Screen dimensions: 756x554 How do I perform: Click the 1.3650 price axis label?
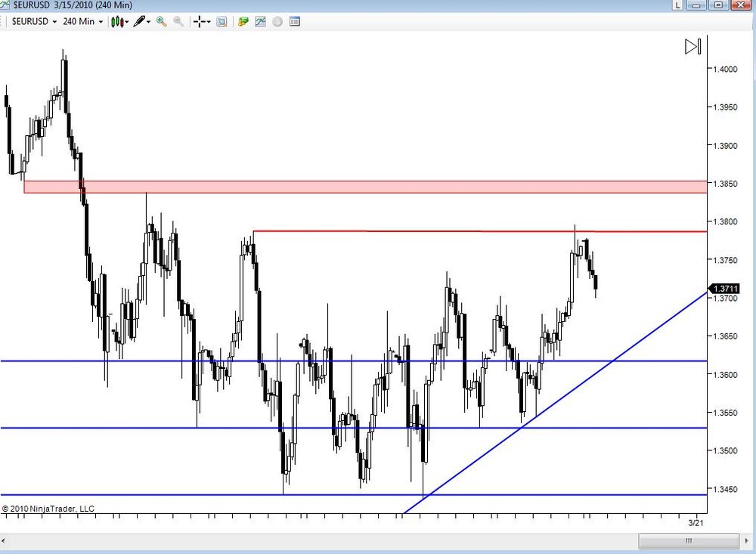(725, 336)
